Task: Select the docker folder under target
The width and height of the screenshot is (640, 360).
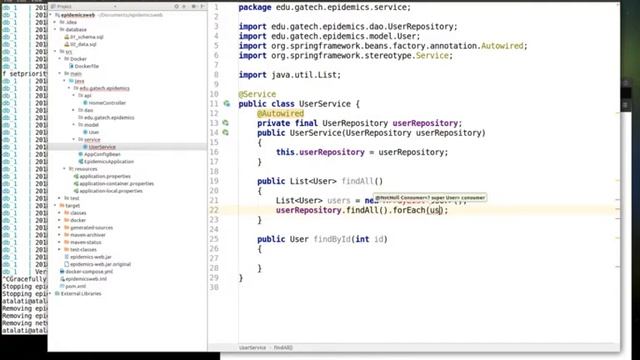Action: point(78,220)
